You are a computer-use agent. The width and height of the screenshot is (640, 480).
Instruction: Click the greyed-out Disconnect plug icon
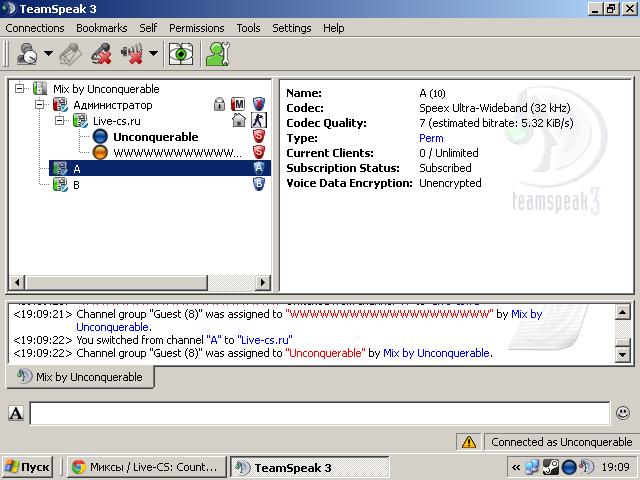click(x=70, y=54)
